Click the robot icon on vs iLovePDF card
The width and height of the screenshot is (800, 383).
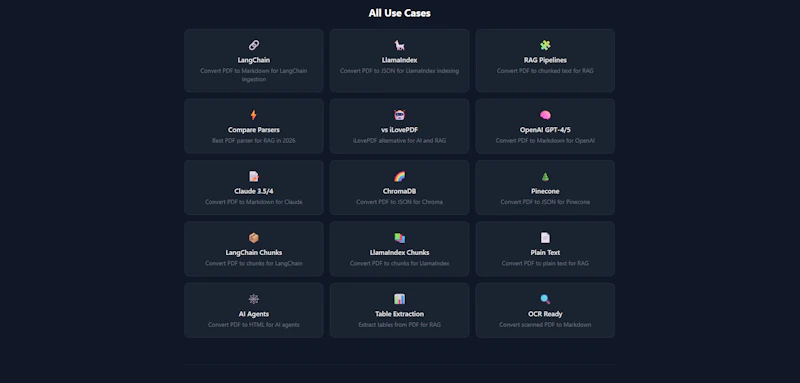click(399, 115)
